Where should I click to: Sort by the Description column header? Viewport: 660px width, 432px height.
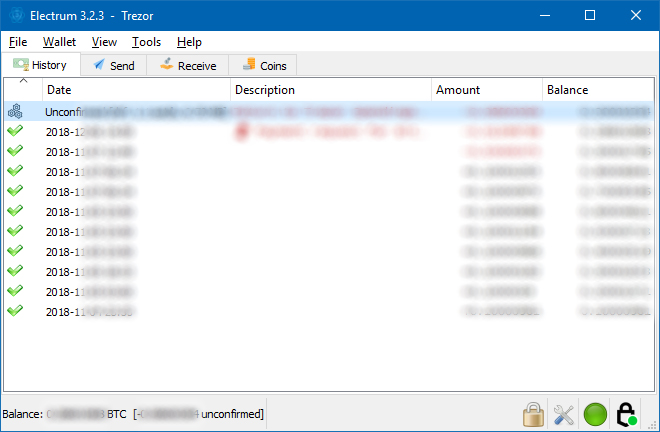click(x=331, y=90)
